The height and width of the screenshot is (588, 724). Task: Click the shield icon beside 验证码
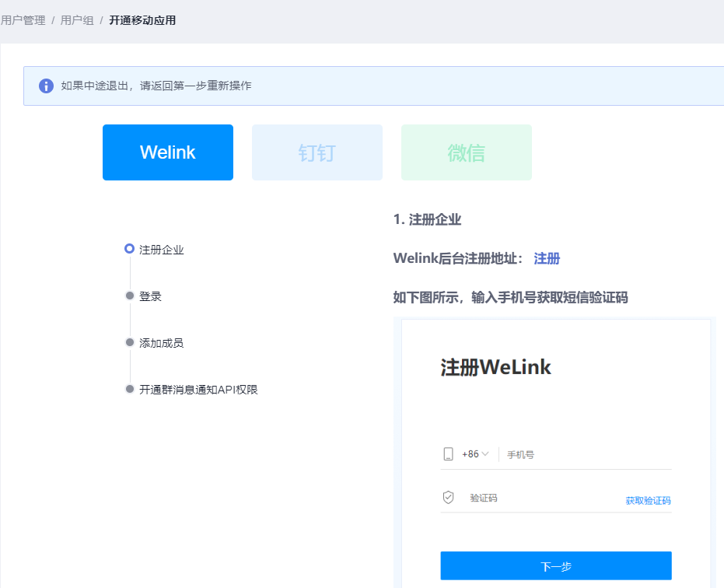[x=449, y=498]
